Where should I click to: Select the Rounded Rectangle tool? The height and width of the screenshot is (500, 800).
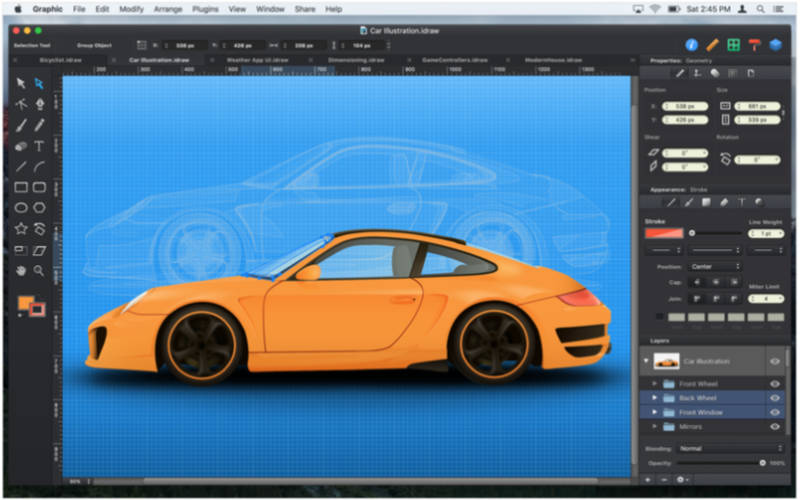click(x=39, y=187)
